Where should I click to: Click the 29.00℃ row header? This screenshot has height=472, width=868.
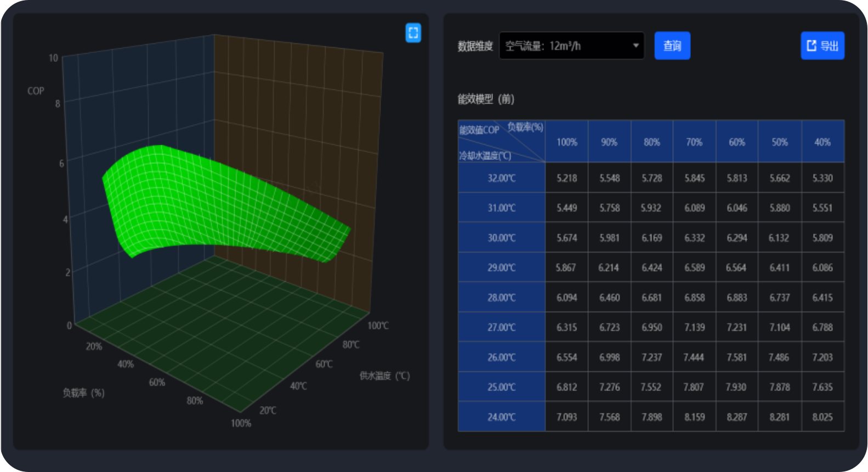coord(502,268)
